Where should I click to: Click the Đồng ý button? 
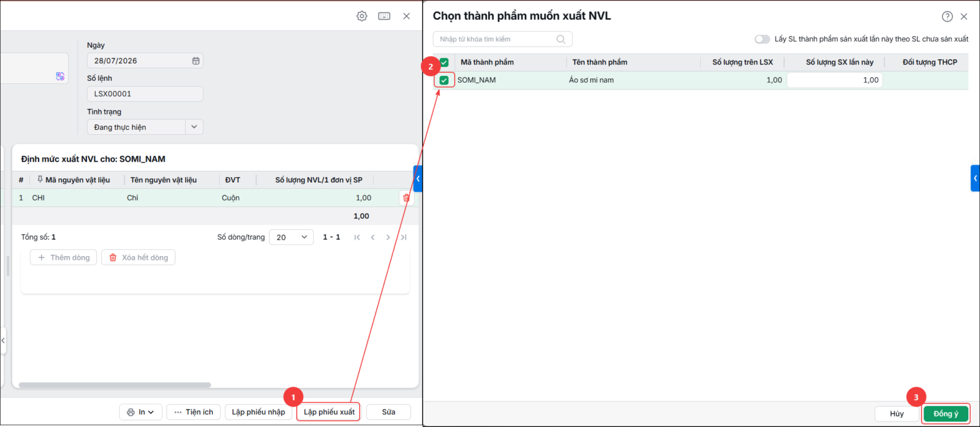point(946,414)
